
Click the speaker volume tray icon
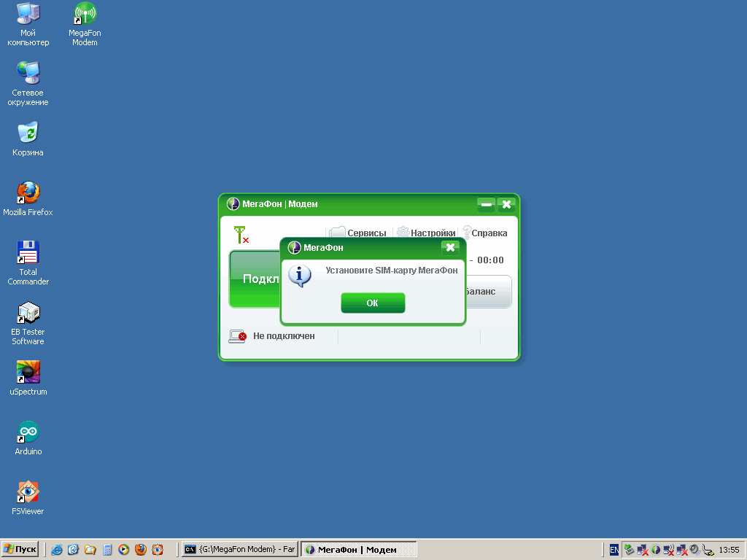click(694, 550)
